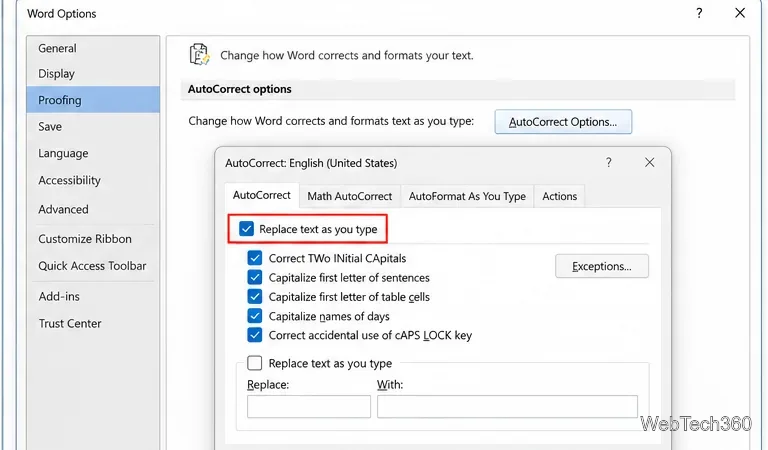Click the AutoCorrect Options button

[x=563, y=122]
